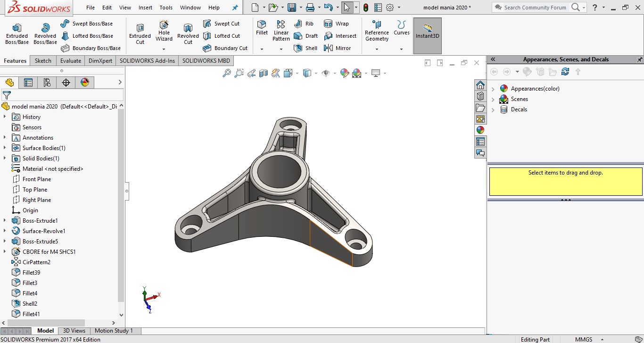644x343 pixels.
Task: Open the ConfigurationManager tab icon
Action: (x=47, y=83)
